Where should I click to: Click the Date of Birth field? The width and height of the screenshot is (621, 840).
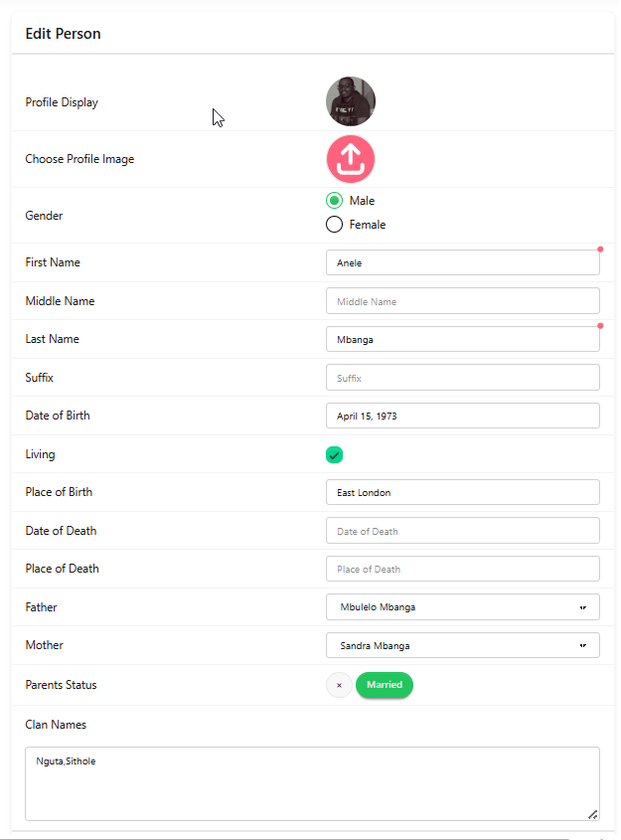click(462, 416)
